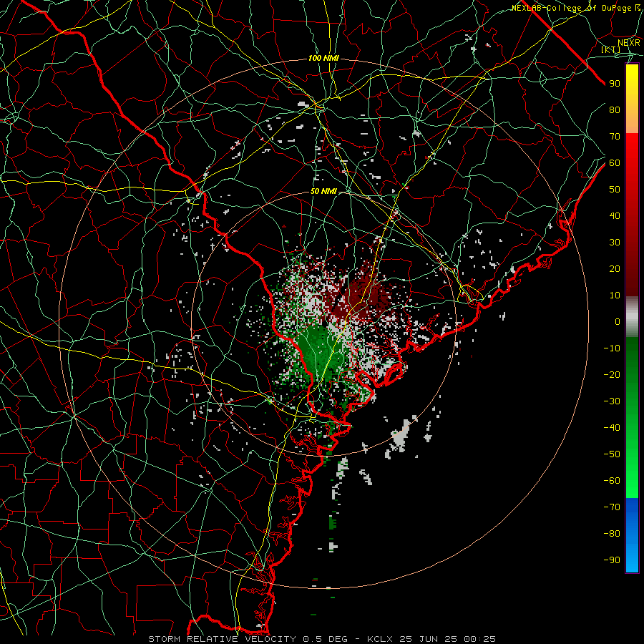Viewport: 644px width, 644px height.
Task: Click the 40 value on the velocity scale
Action: pyautogui.click(x=615, y=215)
